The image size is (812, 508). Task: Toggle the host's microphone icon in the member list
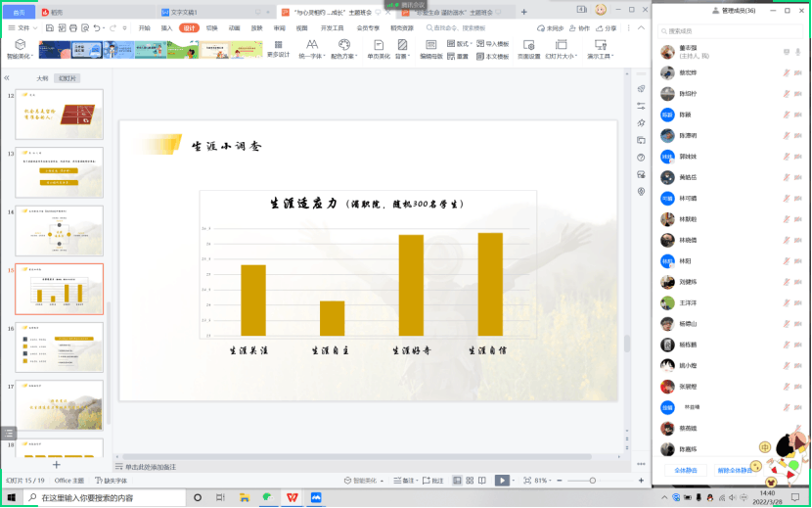tap(798, 51)
